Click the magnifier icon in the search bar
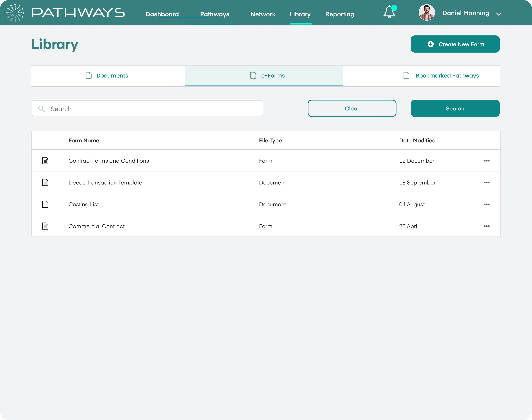This screenshot has width=532, height=420. 42,108
